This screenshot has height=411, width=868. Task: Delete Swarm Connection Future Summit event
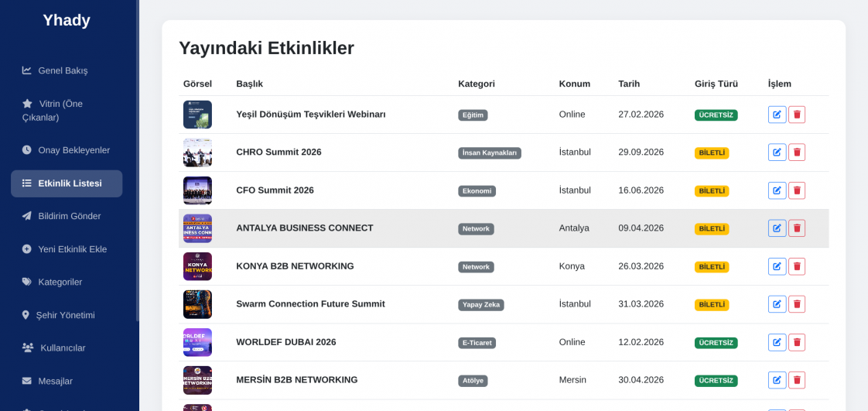[x=797, y=304]
